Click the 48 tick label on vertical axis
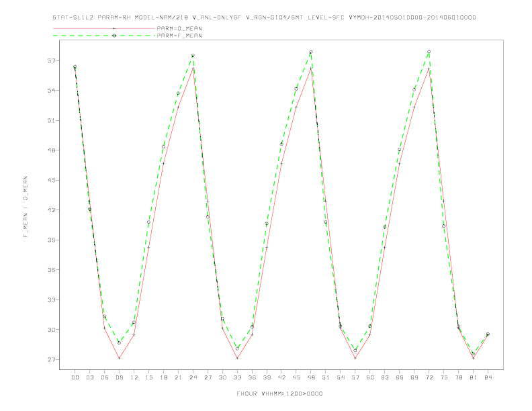This screenshot has width=532, height=411. click(x=51, y=150)
